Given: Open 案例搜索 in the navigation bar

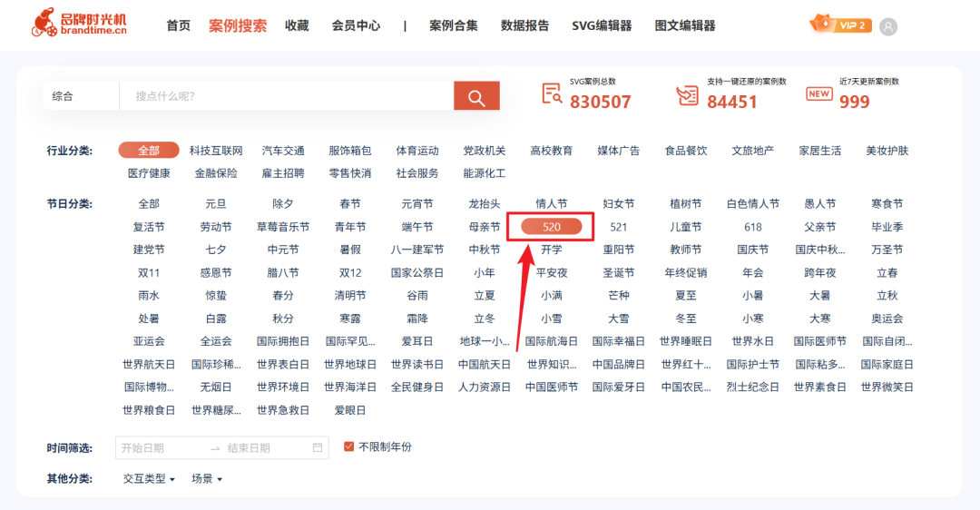Looking at the screenshot, I should pos(238,25).
